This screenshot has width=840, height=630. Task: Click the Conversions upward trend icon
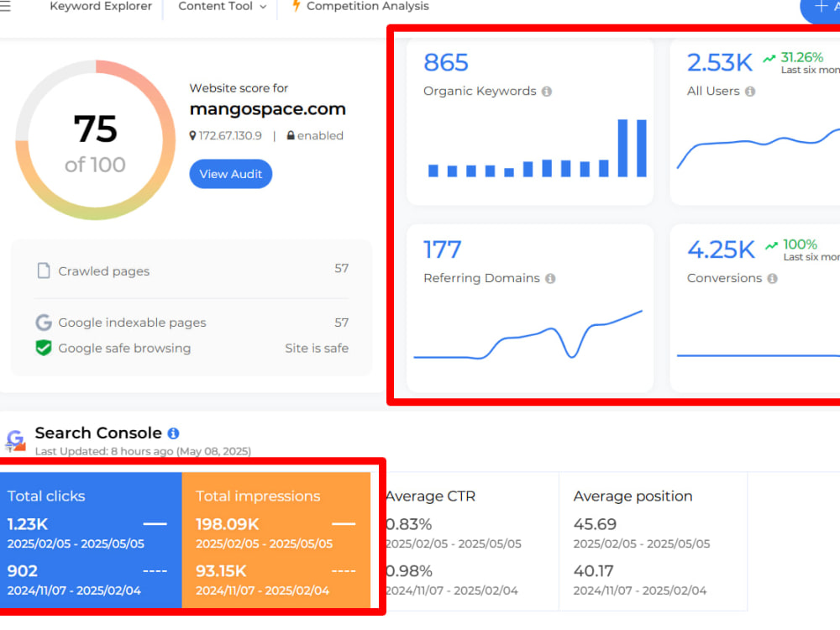(771, 245)
